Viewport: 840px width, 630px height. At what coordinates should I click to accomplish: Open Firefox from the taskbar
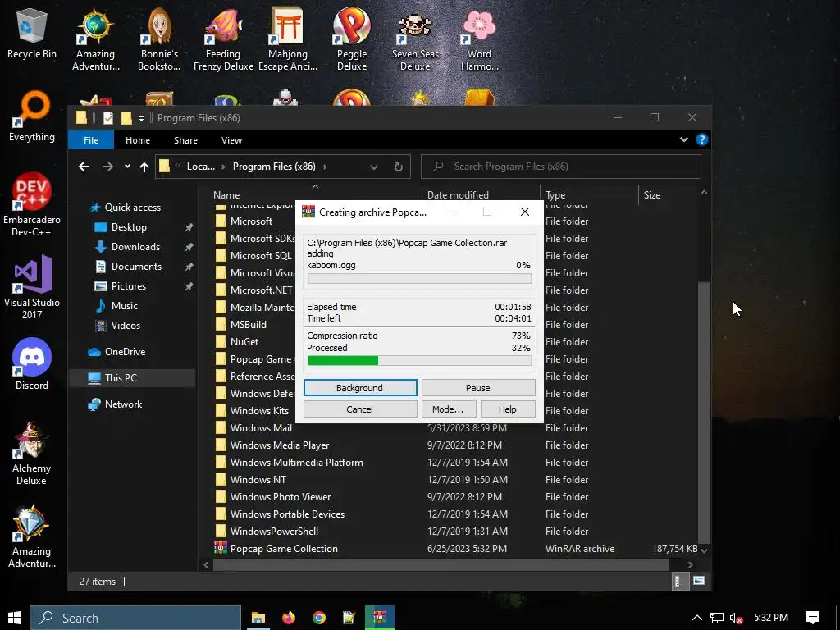click(x=289, y=618)
